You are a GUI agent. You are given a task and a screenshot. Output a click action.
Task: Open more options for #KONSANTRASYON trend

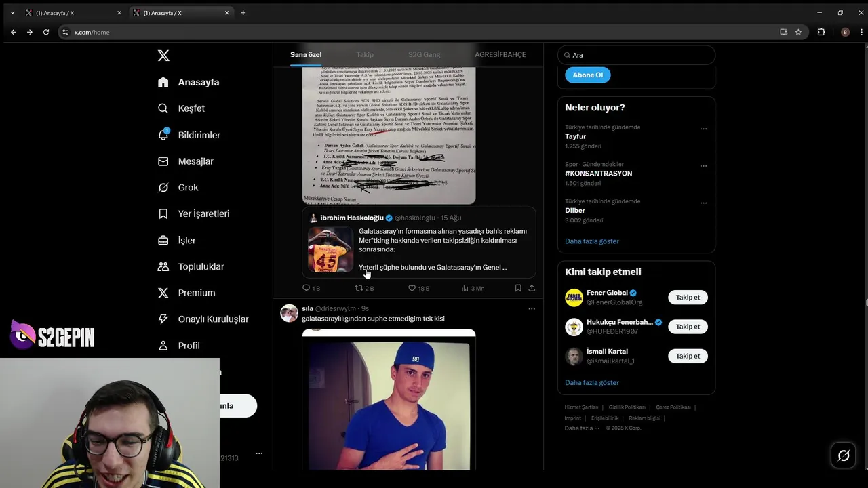click(x=703, y=166)
